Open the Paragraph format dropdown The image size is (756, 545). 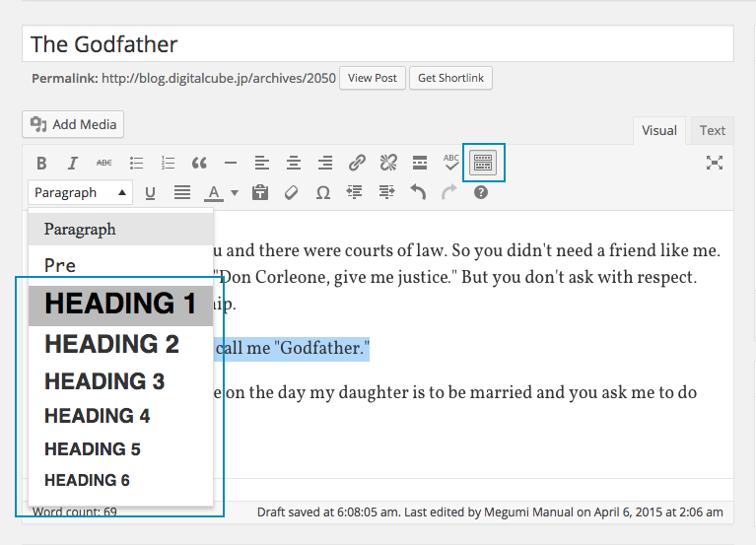coord(81,193)
